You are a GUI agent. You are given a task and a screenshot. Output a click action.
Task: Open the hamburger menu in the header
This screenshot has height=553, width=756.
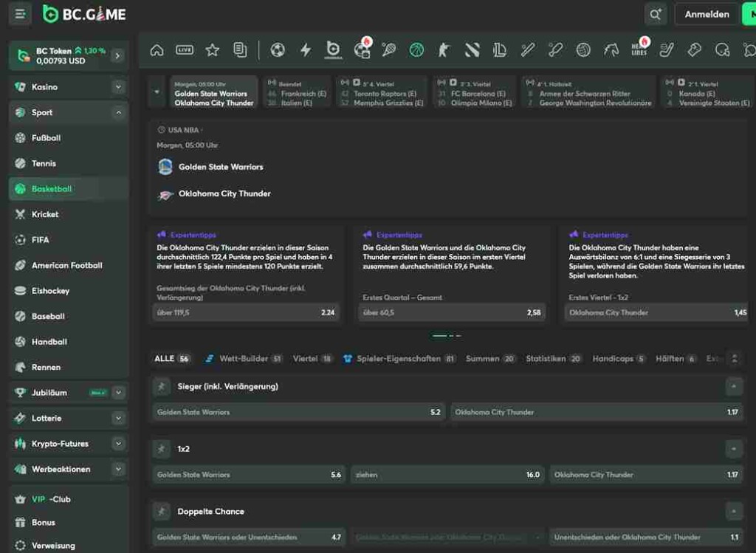pyautogui.click(x=20, y=14)
